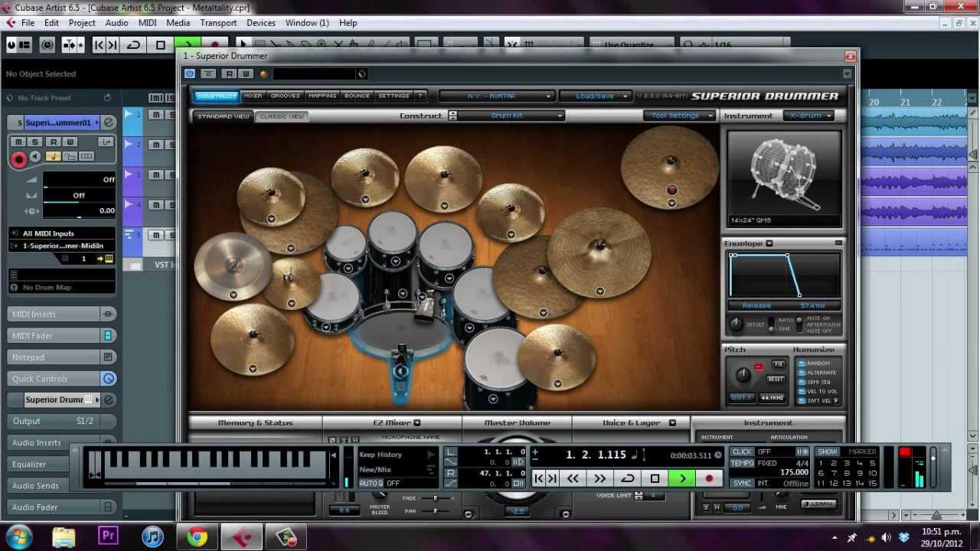
Task: Open the File menu
Action: click(28, 23)
